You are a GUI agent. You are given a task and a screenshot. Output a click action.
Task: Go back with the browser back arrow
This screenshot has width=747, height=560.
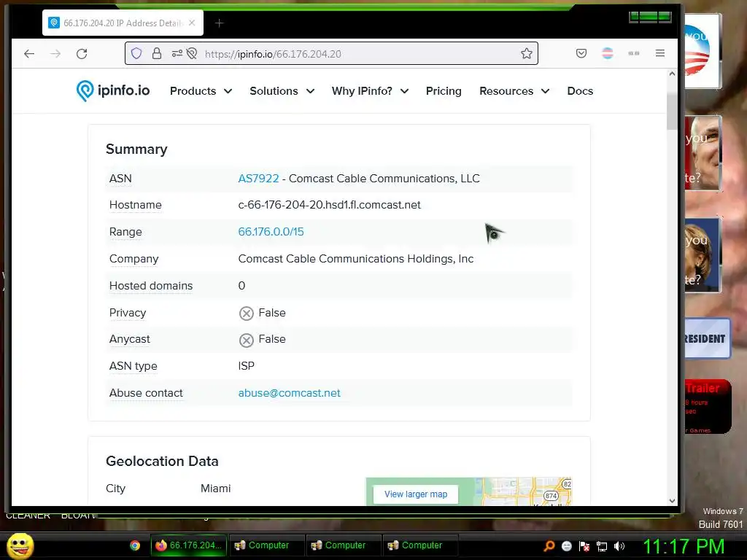(x=29, y=54)
